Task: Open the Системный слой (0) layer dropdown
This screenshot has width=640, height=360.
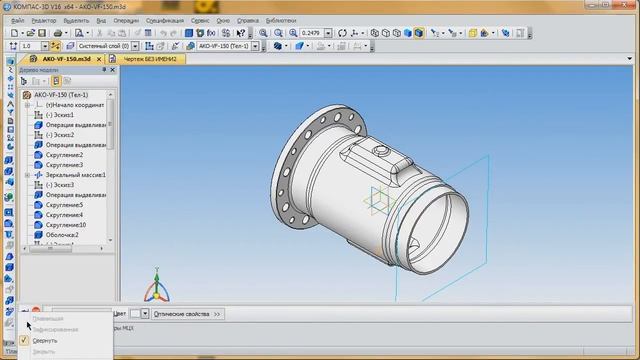Action: coord(135,46)
